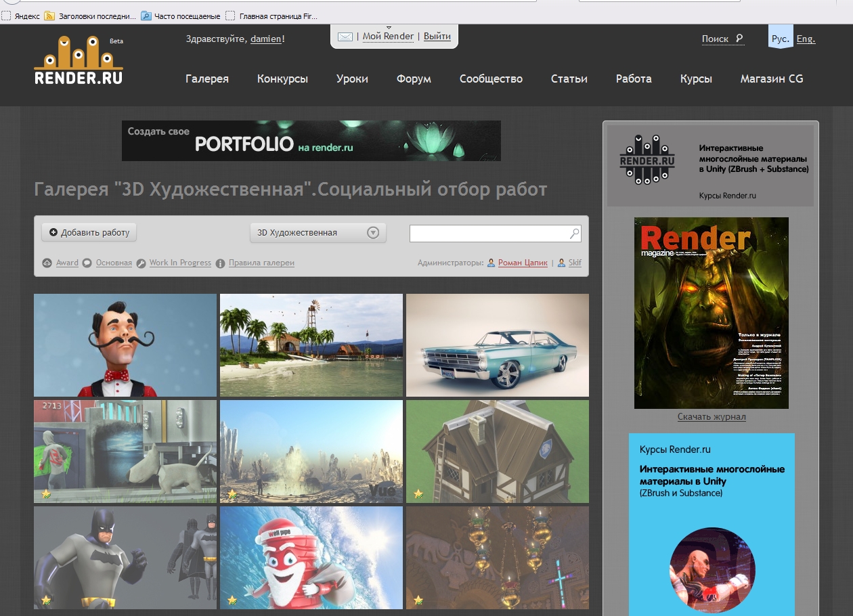Open the Галерея menu item
The width and height of the screenshot is (853, 616).
click(x=207, y=79)
